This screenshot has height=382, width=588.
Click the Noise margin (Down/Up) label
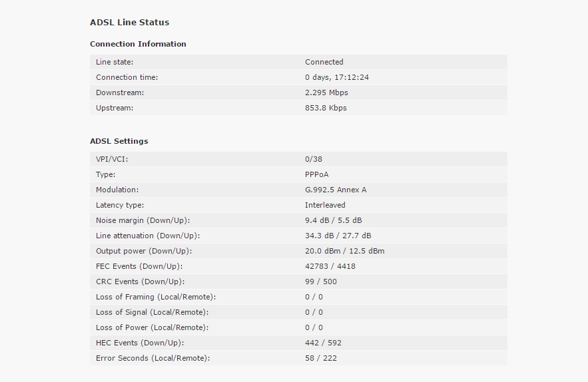pyautogui.click(x=143, y=220)
